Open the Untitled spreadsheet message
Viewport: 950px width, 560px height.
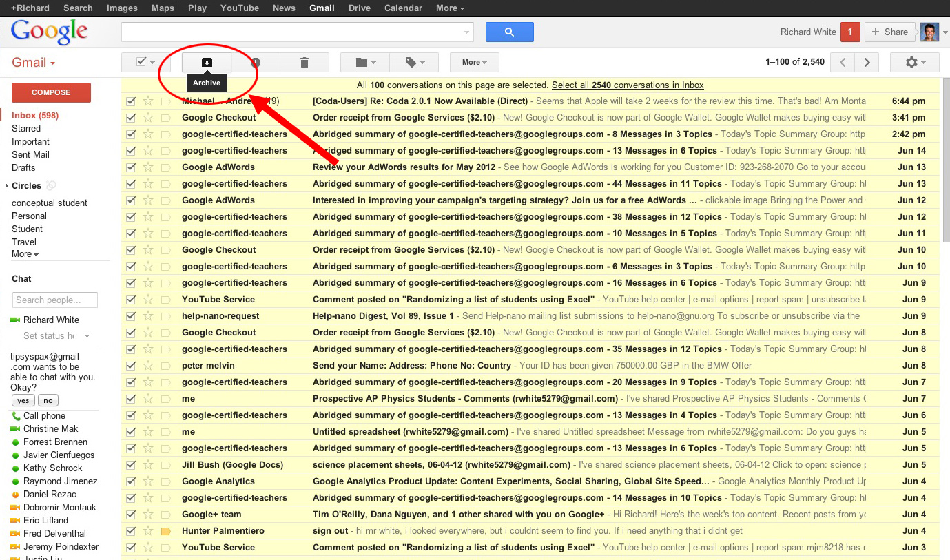530,432
